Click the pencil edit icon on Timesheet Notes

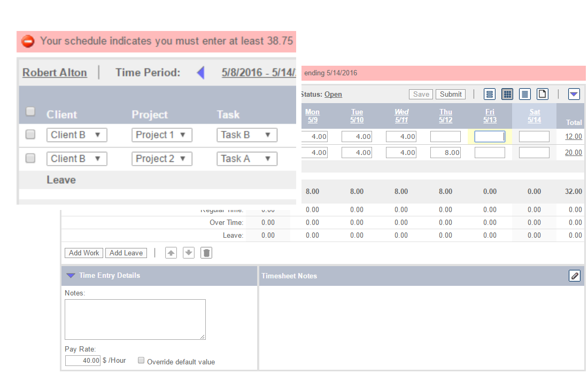tap(575, 276)
